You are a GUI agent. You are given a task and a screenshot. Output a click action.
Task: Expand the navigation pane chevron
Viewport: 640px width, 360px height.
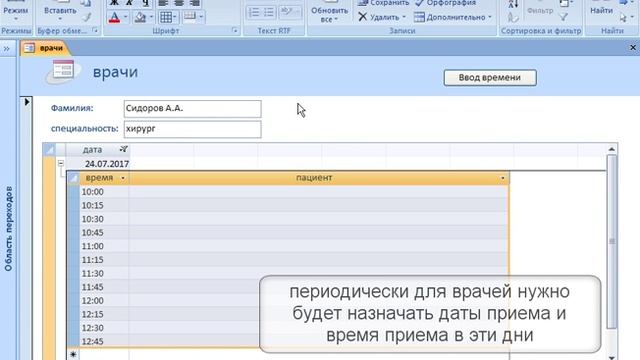pos(7,49)
